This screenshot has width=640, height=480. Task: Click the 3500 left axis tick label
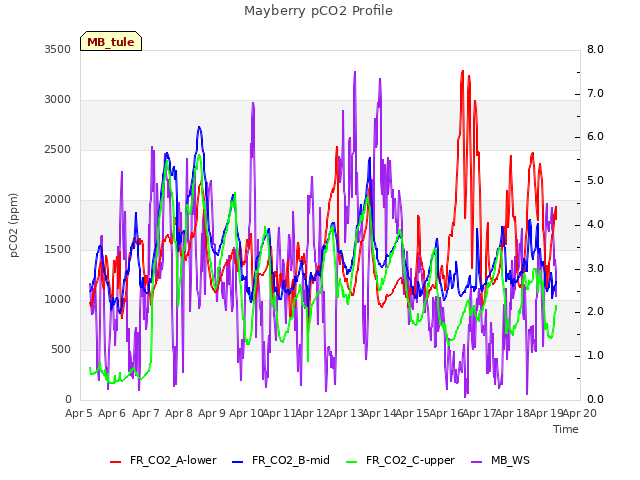(x=58, y=49)
